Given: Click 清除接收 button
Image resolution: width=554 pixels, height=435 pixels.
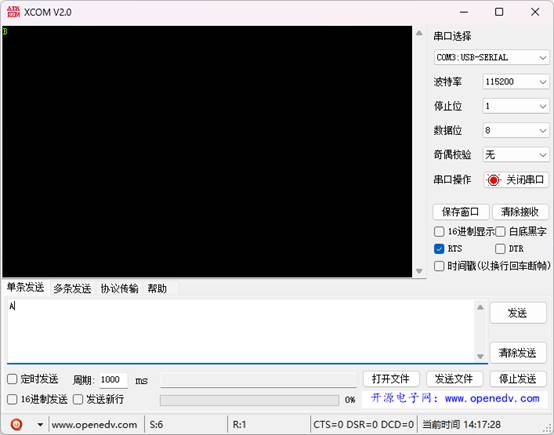Looking at the screenshot, I should pyautogui.click(x=520, y=212).
